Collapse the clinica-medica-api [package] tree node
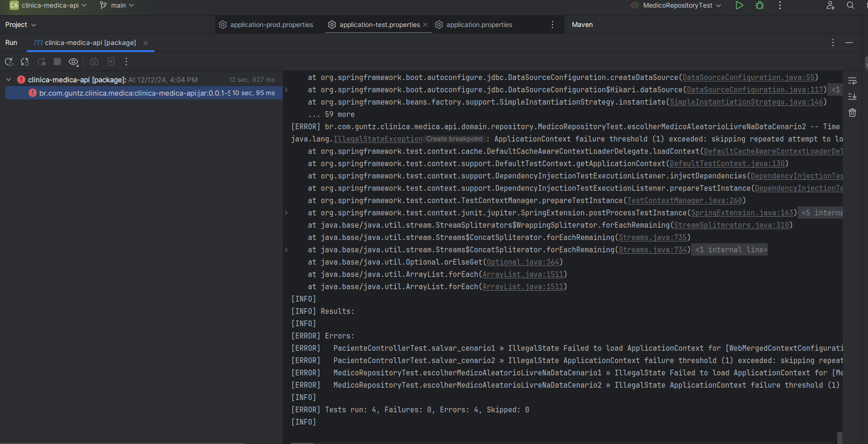Screen dimensions: 868x444 (x=9, y=80)
